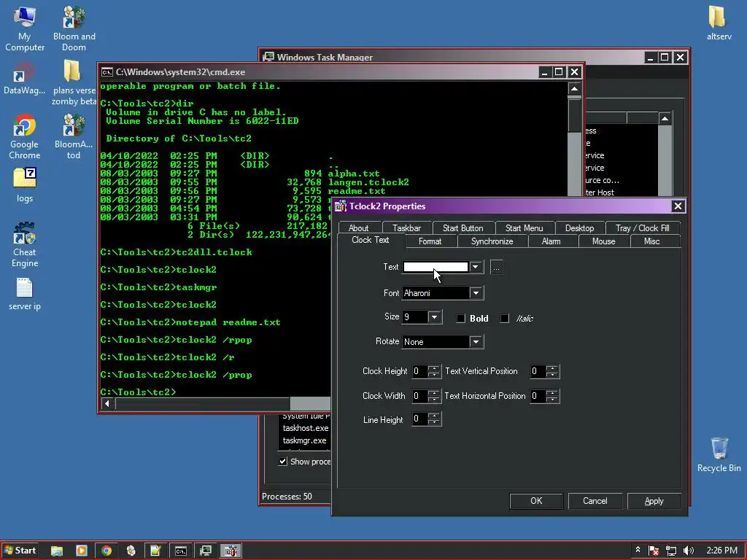Open volume speaker tray icon
747x560 pixels.
point(689,551)
